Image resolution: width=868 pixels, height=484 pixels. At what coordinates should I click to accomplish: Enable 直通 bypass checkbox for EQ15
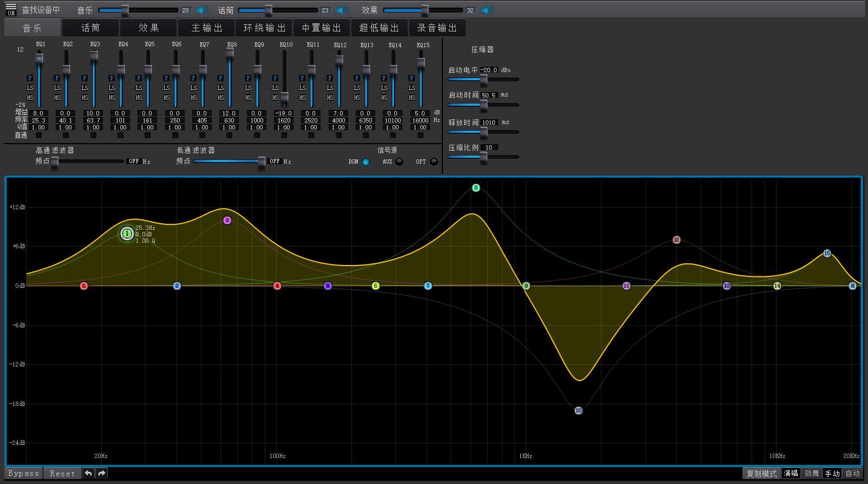[x=420, y=135]
